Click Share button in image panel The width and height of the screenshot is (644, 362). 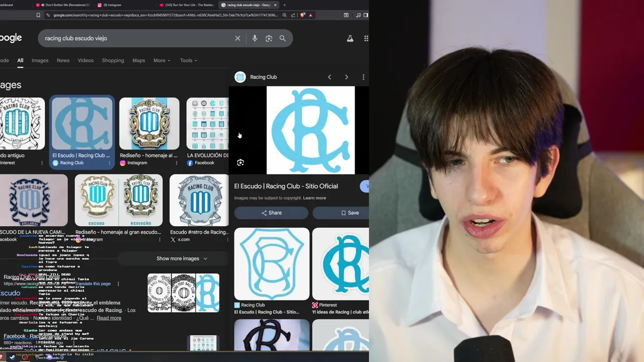(x=271, y=213)
